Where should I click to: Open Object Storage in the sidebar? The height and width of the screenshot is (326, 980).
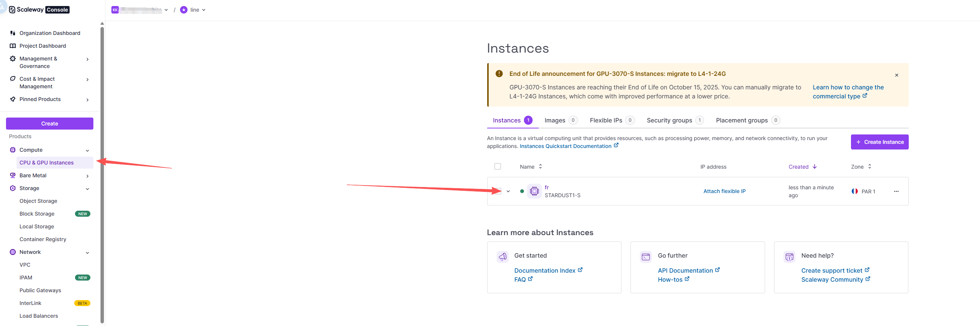coord(38,201)
